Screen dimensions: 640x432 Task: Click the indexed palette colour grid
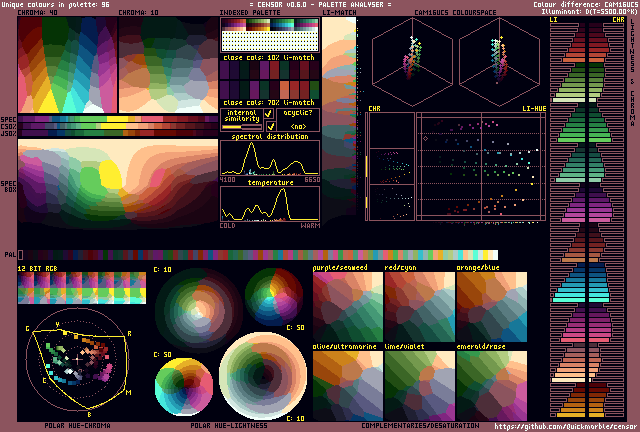pyautogui.click(x=270, y=35)
